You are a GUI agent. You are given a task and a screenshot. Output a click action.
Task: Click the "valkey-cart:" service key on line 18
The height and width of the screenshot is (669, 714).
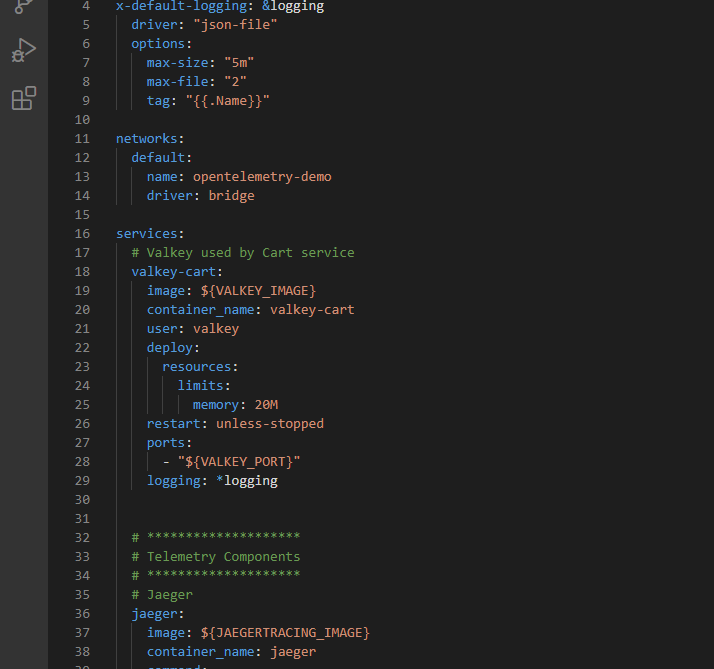pos(177,271)
